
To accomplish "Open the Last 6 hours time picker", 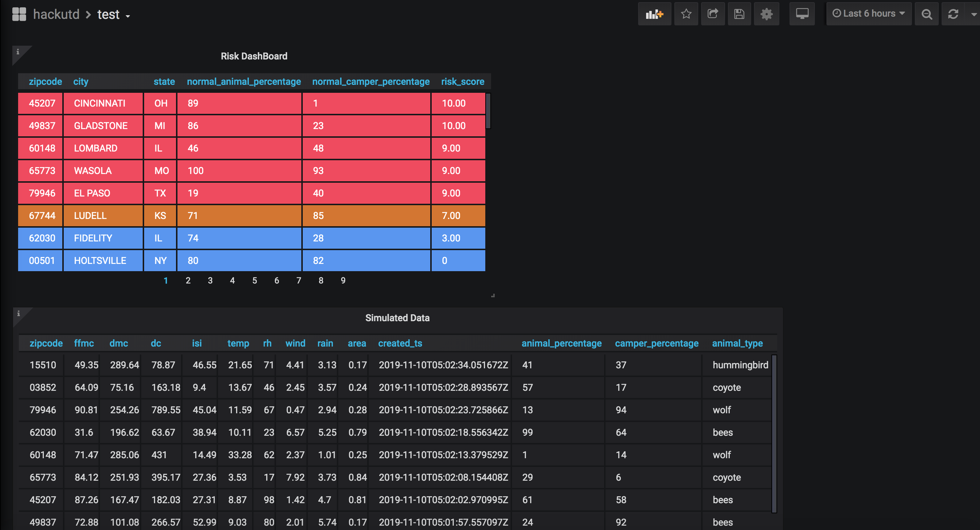I will click(868, 14).
